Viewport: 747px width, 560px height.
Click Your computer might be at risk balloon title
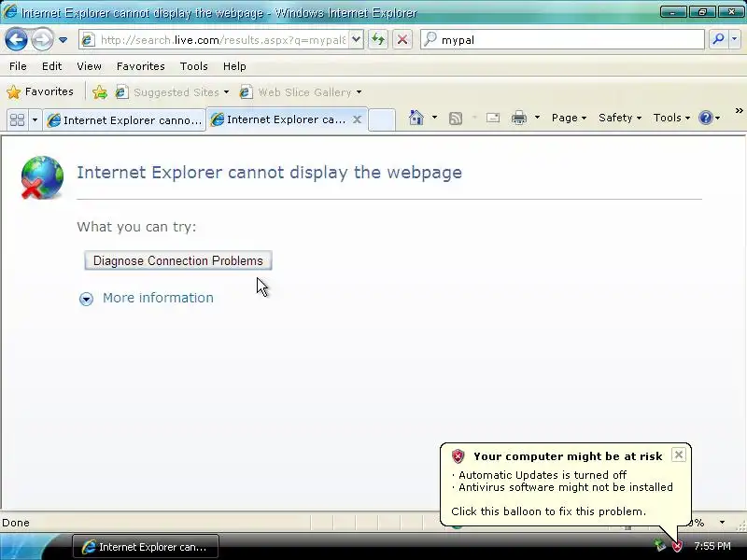[568, 456]
